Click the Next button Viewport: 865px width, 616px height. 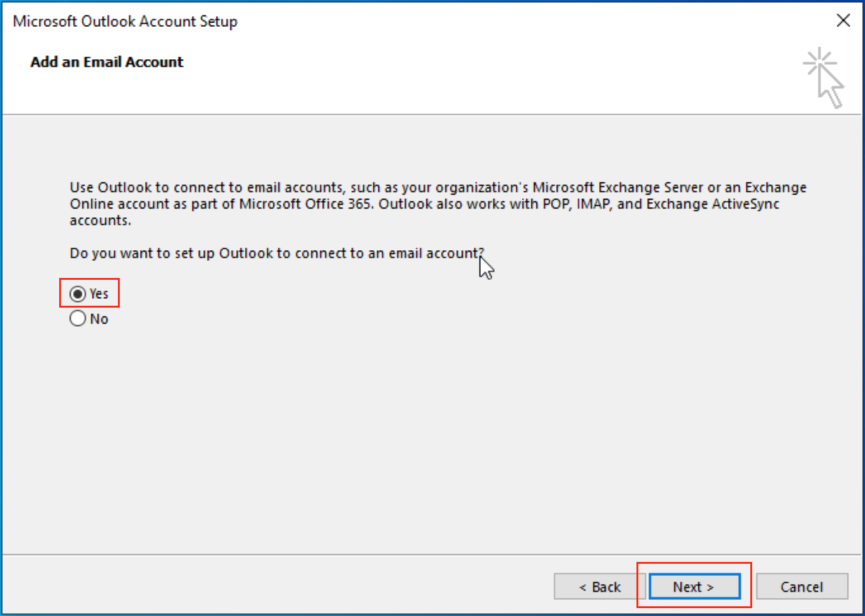[x=694, y=587]
